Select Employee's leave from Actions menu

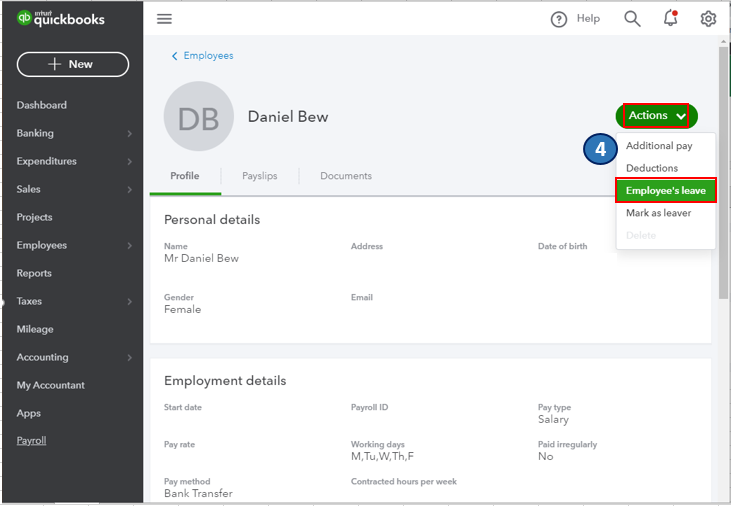tap(665, 191)
